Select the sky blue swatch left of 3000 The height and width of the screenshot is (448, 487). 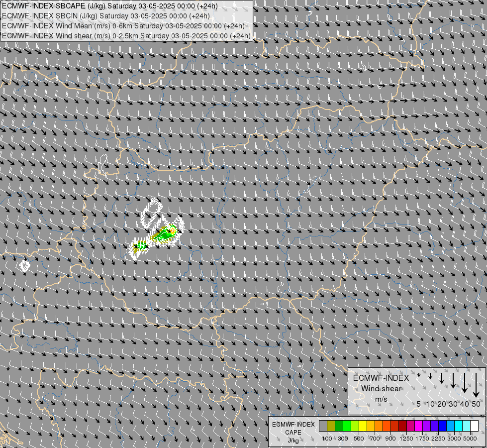[x=451, y=426]
